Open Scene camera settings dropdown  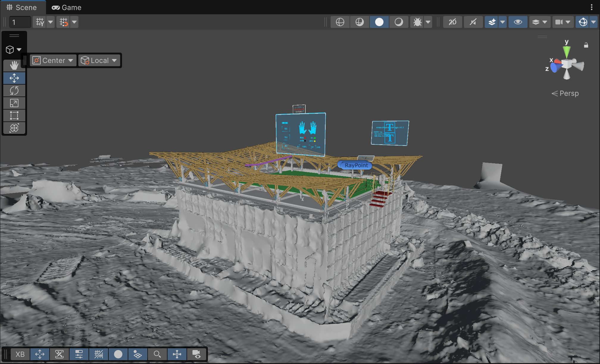pos(563,22)
